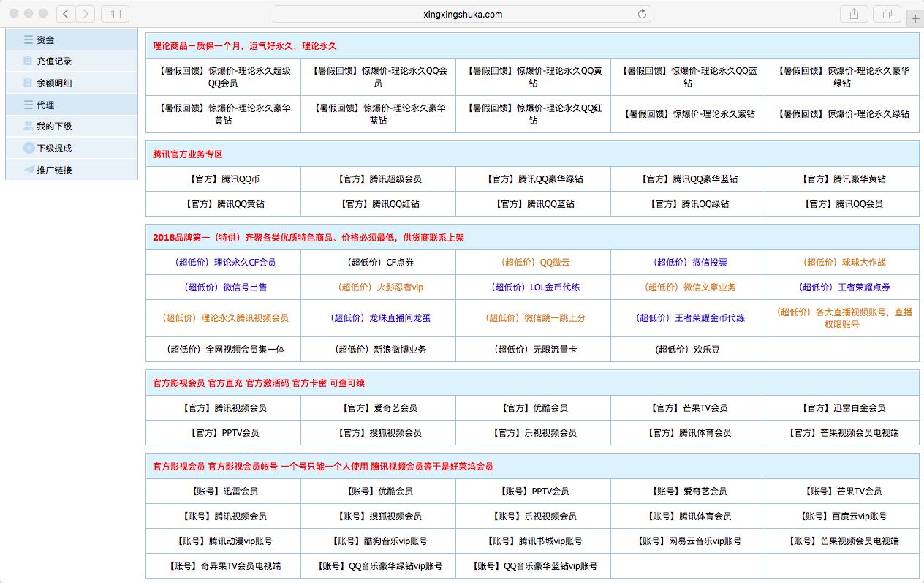Open 理论永久紫钻 product

point(688,114)
